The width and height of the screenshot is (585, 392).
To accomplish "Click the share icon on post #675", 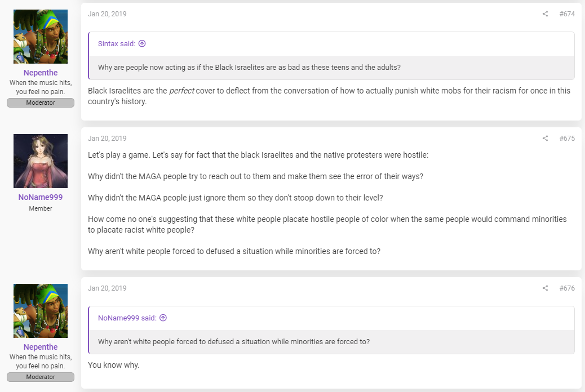I will point(545,139).
